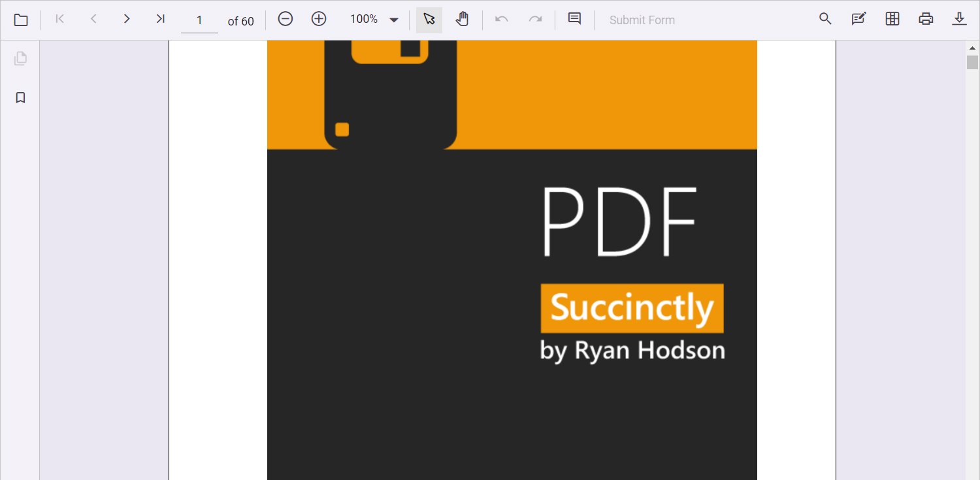Enable the pan hand tool

point(463,20)
